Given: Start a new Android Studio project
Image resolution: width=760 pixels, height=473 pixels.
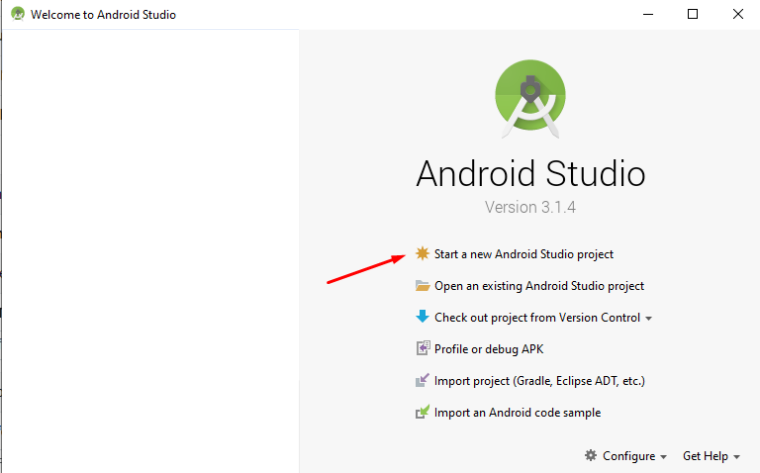Looking at the screenshot, I should [523, 254].
